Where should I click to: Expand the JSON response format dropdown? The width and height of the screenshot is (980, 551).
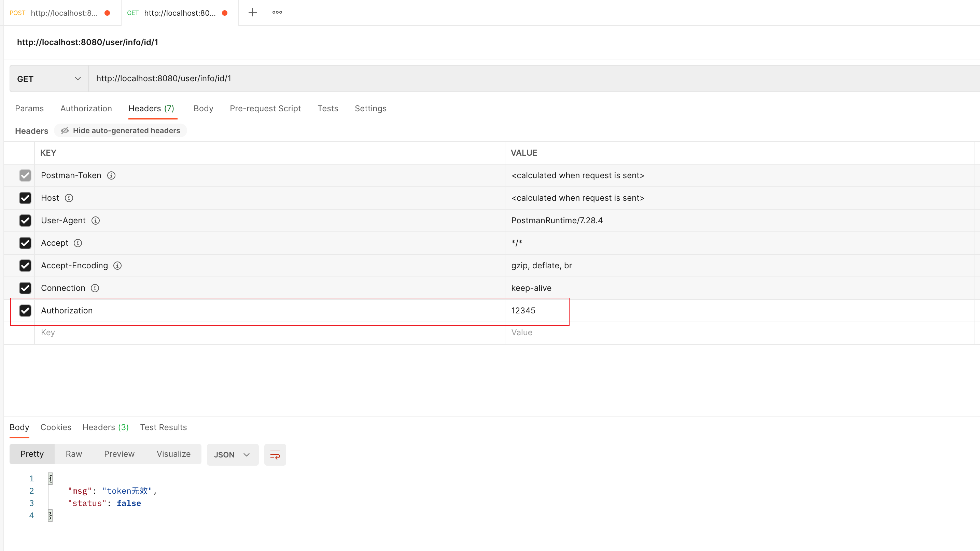pos(232,454)
